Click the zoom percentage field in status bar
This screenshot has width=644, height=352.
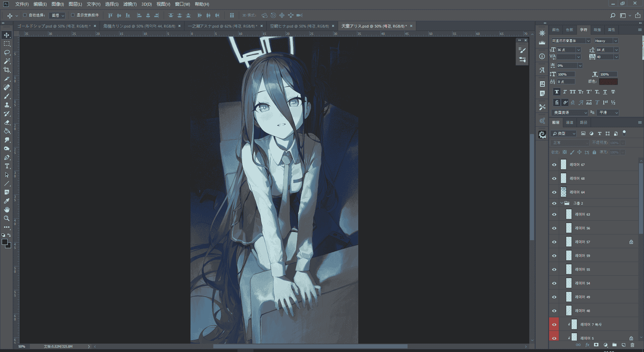point(22,346)
